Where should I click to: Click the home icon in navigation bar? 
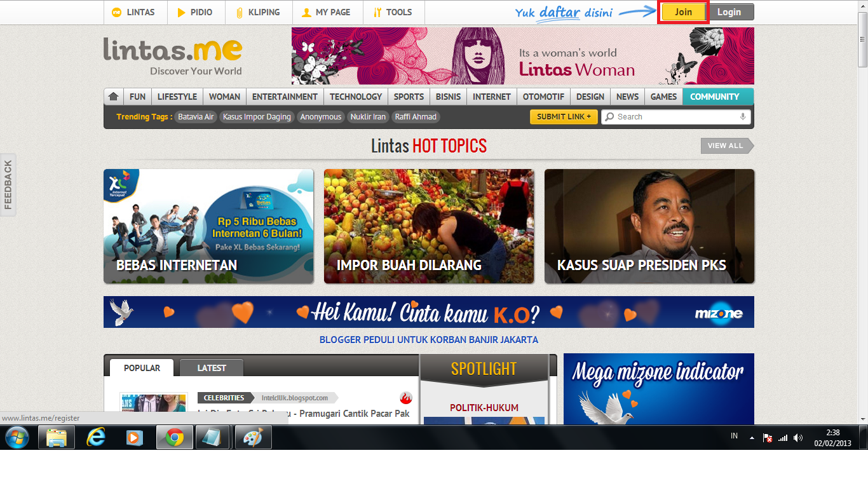(114, 97)
